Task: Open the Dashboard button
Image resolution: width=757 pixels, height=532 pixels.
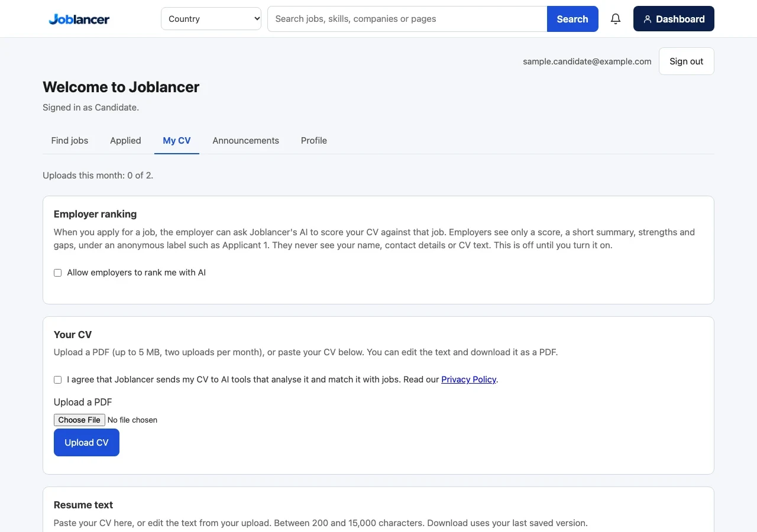Action: pos(674,19)
